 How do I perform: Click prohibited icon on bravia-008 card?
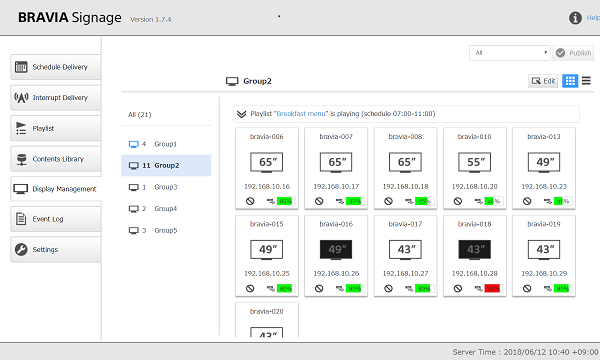(388, 201)
